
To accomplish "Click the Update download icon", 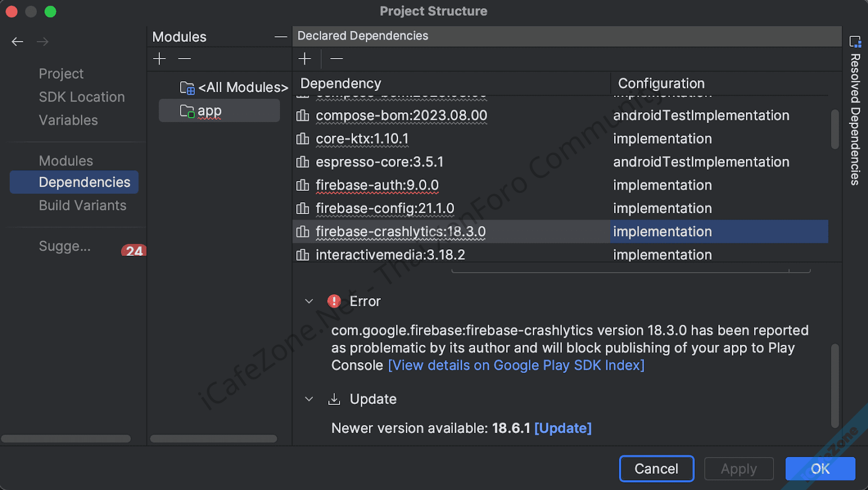I will [334, 399].
